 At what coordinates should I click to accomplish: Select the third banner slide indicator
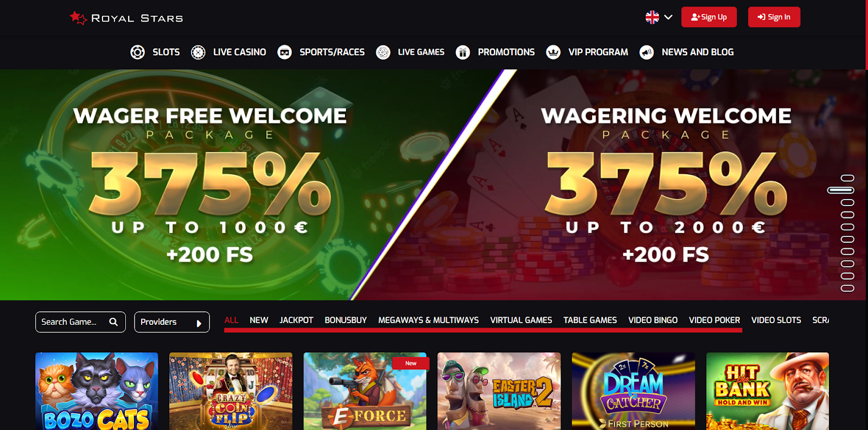(847, 202)
